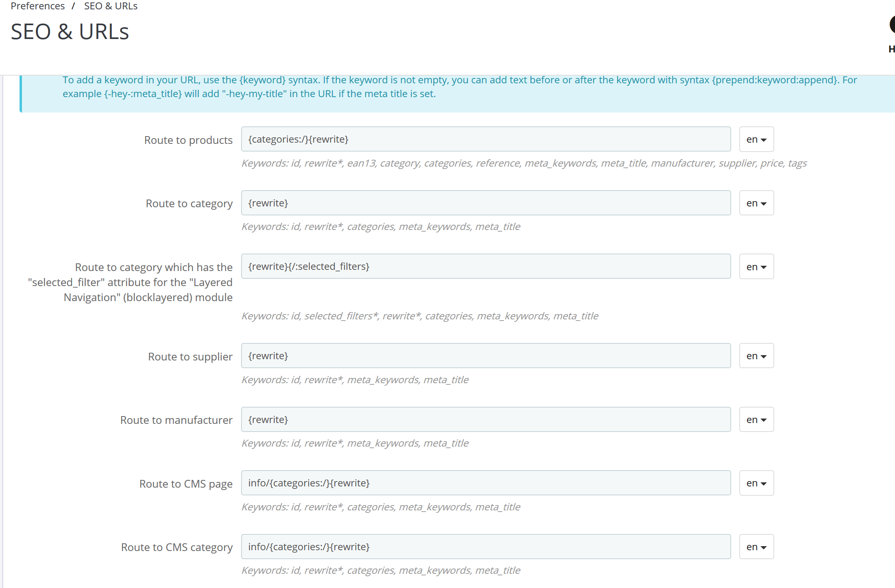This screenshot has width=895, height=588.
Task: Click the Preferences breadcrumb link
Action: 37,6
